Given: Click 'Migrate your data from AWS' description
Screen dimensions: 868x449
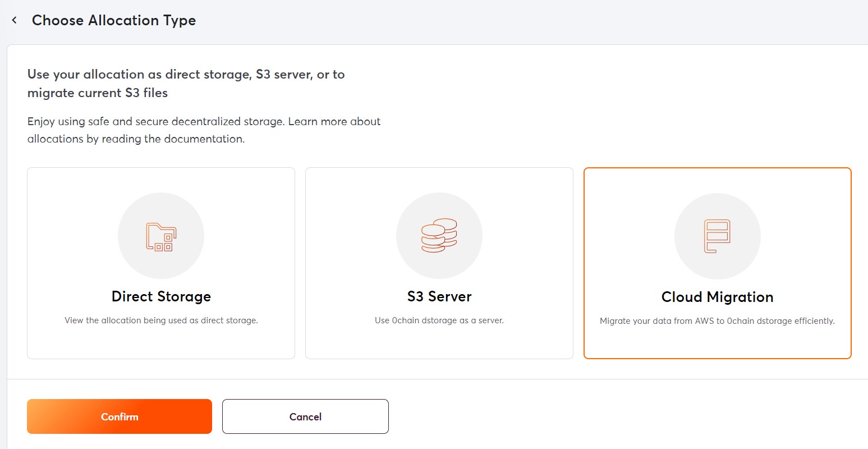Looking at the screenshot, I should point(717,321).
